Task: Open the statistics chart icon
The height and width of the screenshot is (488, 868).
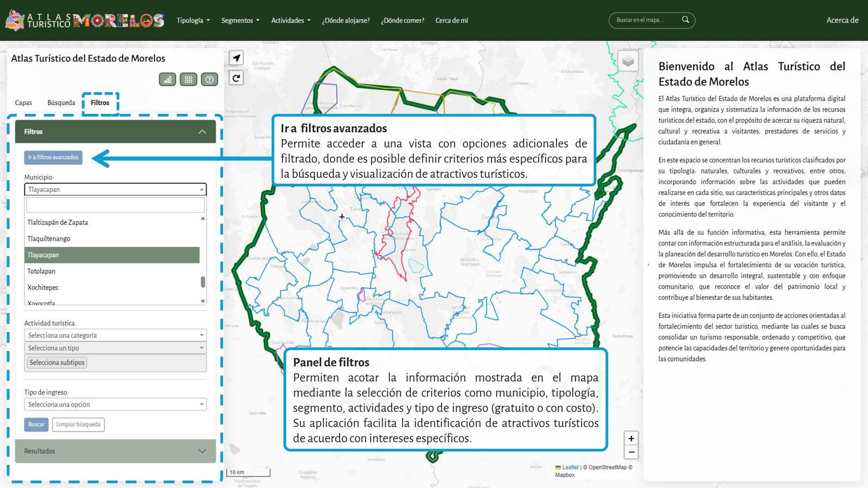Action: tap(168, 80)
